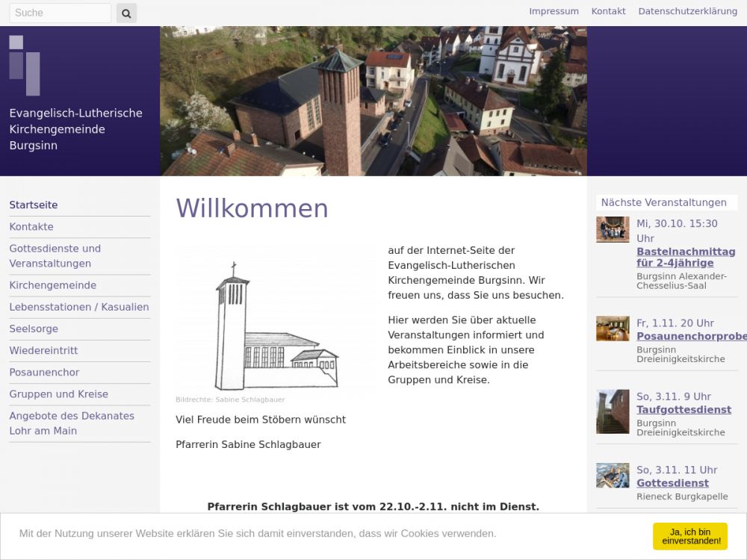
Task: Focus the Suche search input field
Action: (60, 13)
